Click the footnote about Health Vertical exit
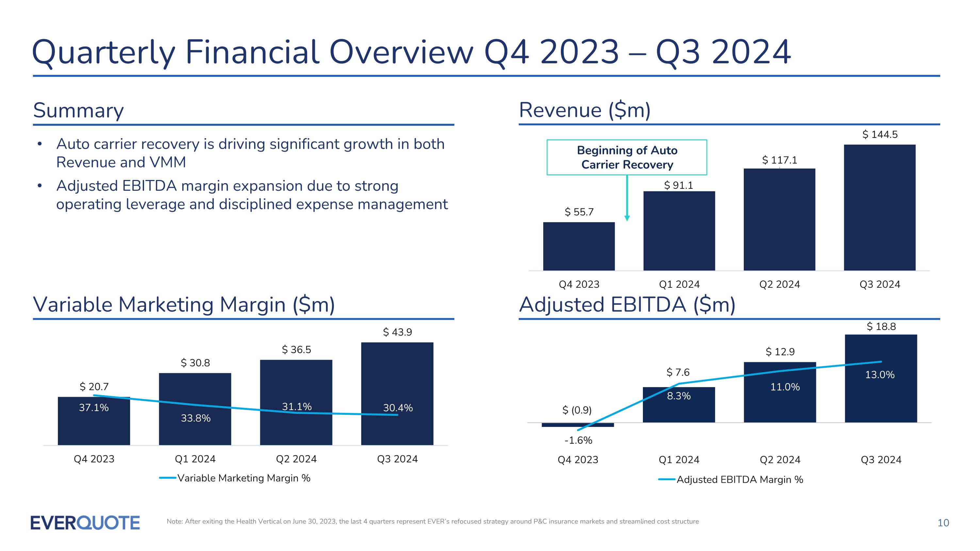The height and width of the screenshot is (551, 980). click(x=432, y=521)
